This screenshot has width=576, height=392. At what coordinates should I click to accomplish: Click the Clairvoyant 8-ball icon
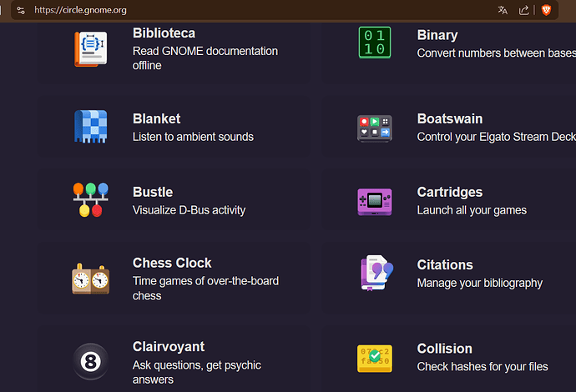89,362
